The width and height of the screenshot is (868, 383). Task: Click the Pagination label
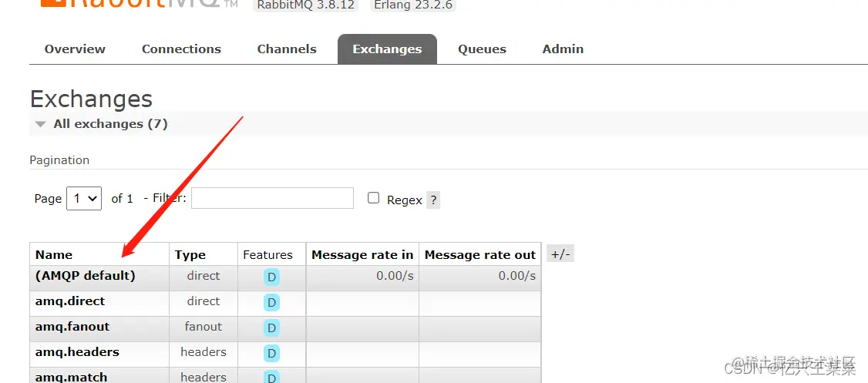coord(59,160)
